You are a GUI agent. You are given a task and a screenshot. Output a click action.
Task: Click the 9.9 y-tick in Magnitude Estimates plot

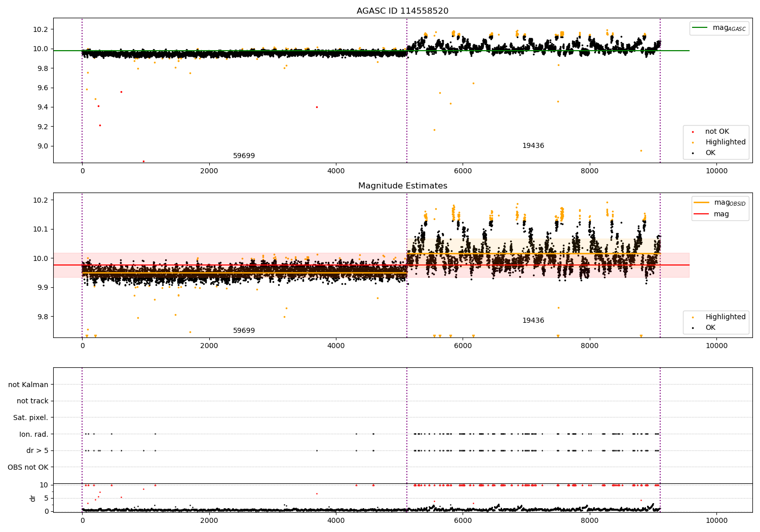(43, 287)
